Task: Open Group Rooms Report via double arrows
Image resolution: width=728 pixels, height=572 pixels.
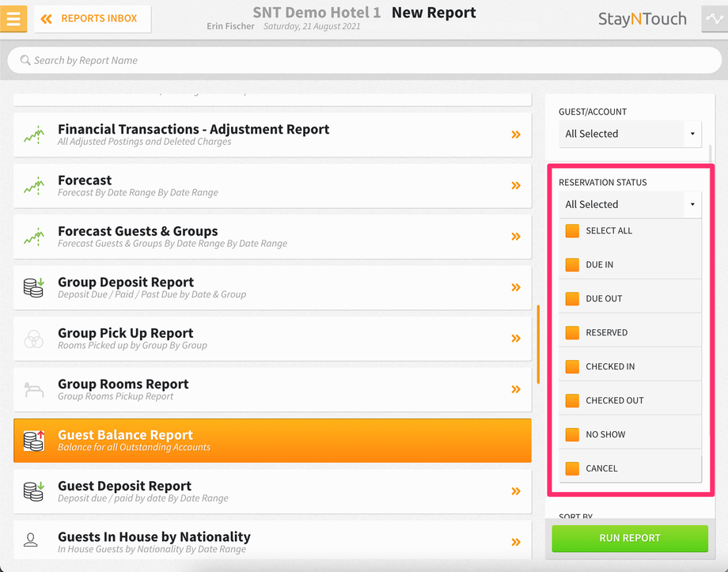Action: pos(516,389)
